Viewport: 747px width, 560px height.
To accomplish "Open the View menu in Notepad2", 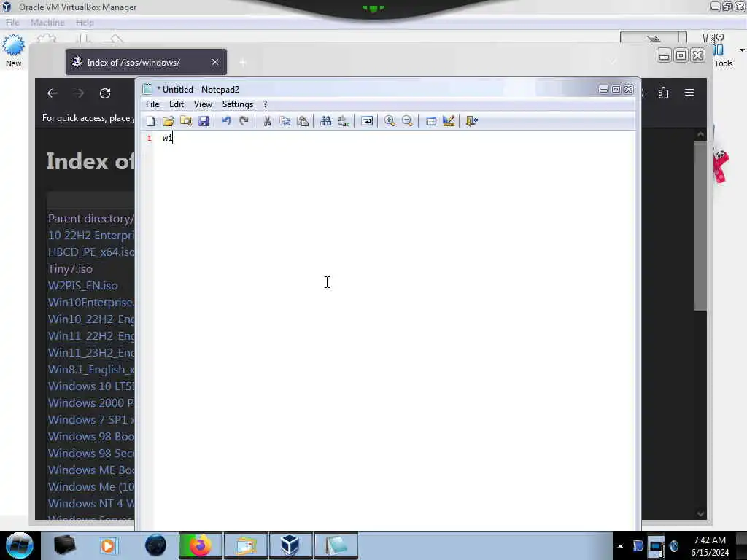I will coord(203,104).
